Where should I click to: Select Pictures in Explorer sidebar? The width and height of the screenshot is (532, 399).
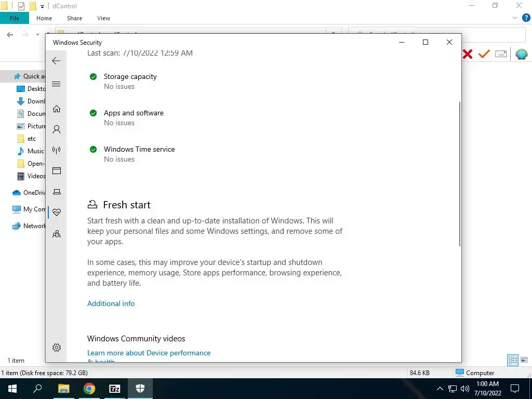coord(31,126)
